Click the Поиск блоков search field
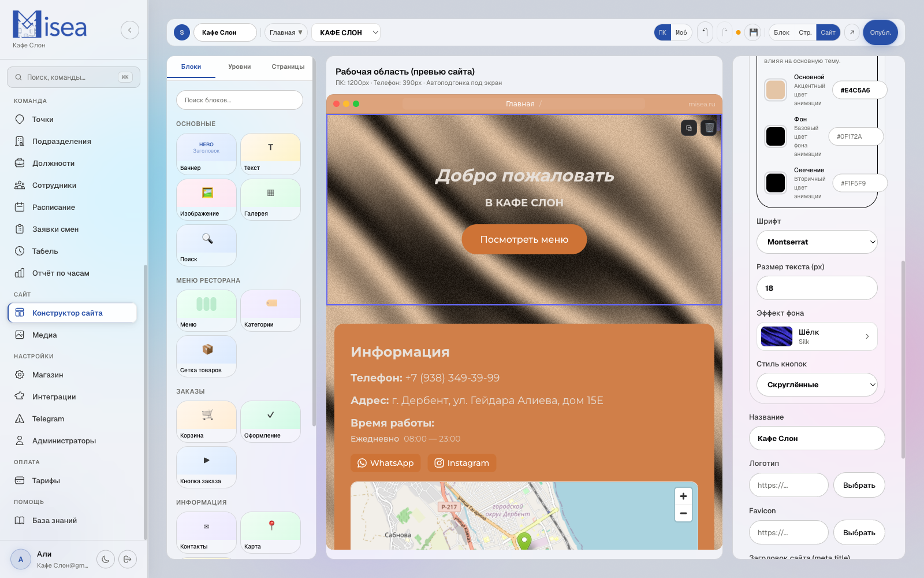The image size is (924, 578). tap(240, 100)
